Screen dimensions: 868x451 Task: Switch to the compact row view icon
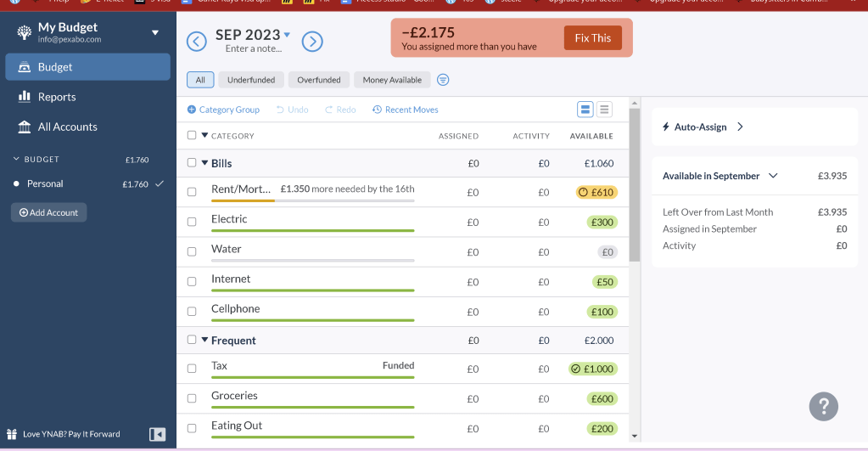(604, 110)
